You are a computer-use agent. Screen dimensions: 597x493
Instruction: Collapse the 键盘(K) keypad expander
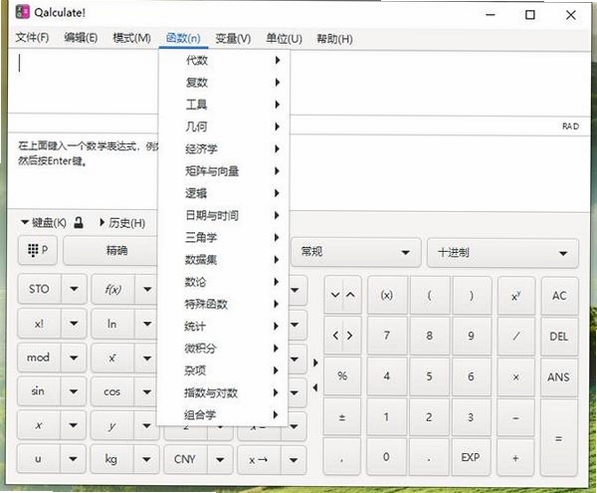click(x=43, y=222)
